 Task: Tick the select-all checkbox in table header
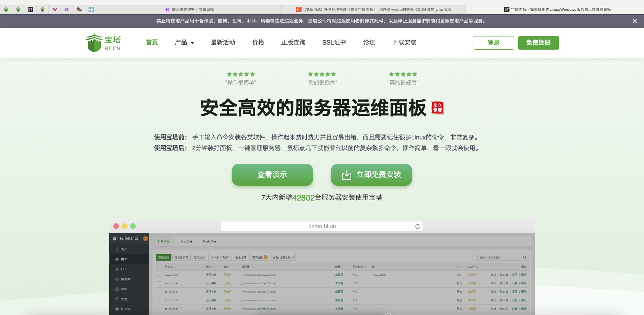(x=160, y=267)
